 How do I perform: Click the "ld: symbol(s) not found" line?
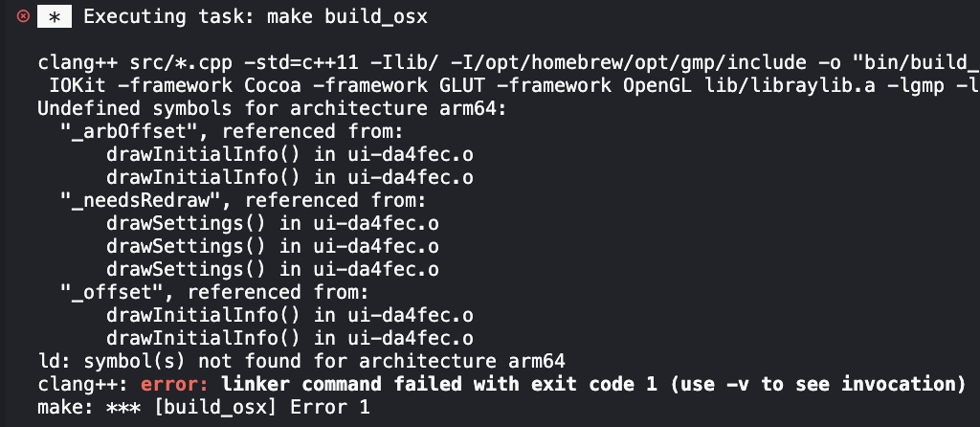point(301,362)
